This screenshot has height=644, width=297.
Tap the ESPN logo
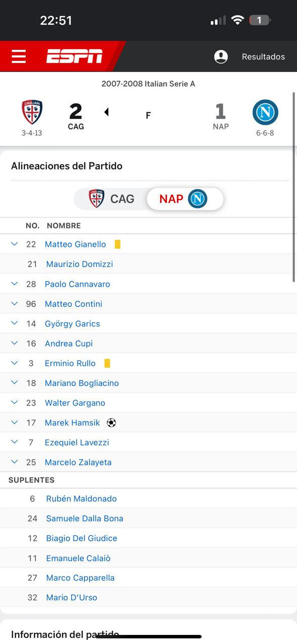click(x=75, y=56)
